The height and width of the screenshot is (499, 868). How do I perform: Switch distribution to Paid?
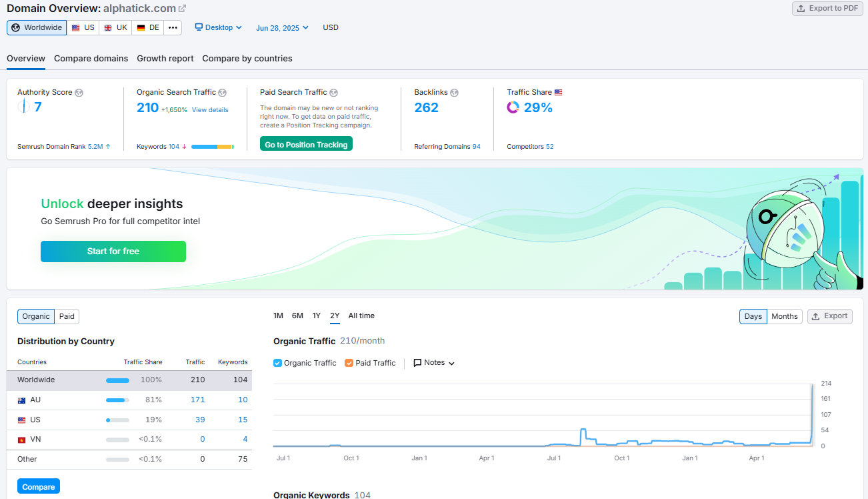pos(67,316)
